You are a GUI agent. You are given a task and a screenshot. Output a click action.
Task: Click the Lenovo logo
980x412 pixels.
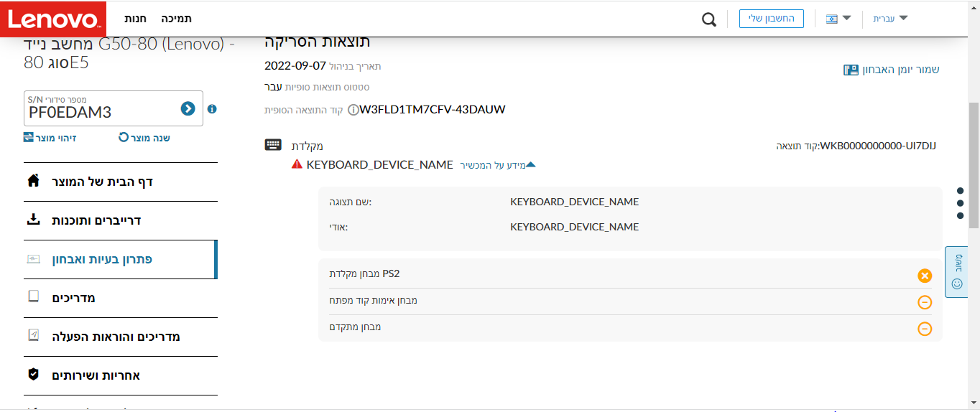point(53,19)
